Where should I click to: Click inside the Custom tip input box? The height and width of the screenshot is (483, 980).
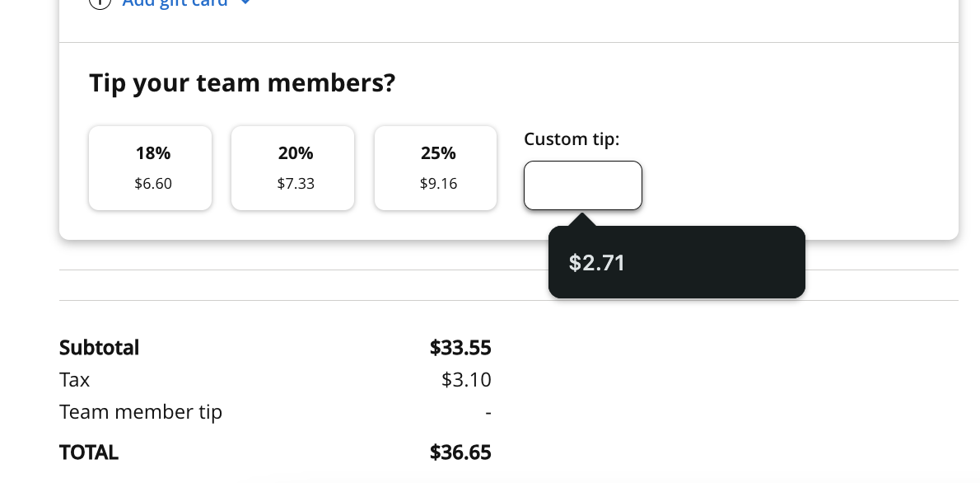pyautogui.click(x=582, y=185)
